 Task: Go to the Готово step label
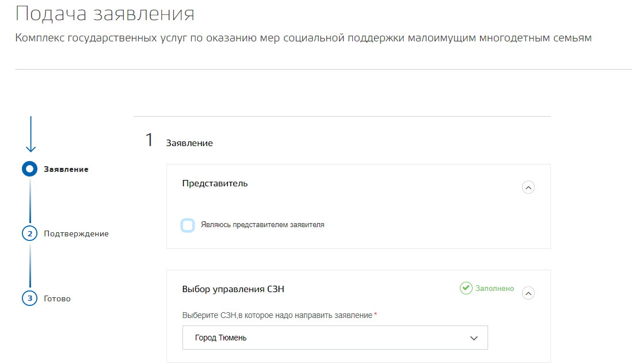pyautogui.click(x=57, y=298)
